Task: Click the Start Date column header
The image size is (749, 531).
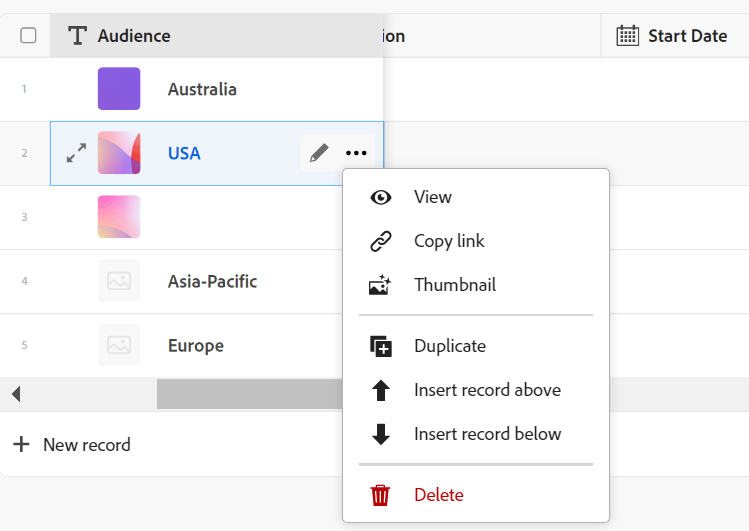Action: tap(686, 36)
